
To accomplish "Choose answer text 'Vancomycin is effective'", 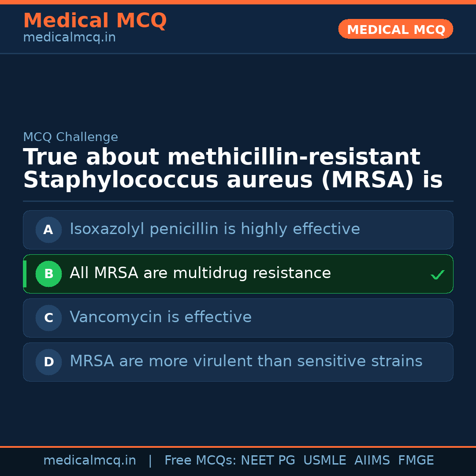I will click(x=160, y=317).
